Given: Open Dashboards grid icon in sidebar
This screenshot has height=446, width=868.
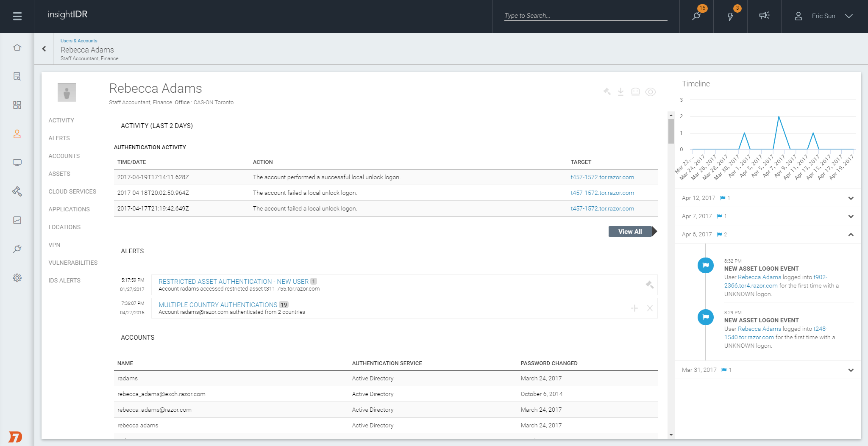Looking at the screenshot, I should 17,105.
